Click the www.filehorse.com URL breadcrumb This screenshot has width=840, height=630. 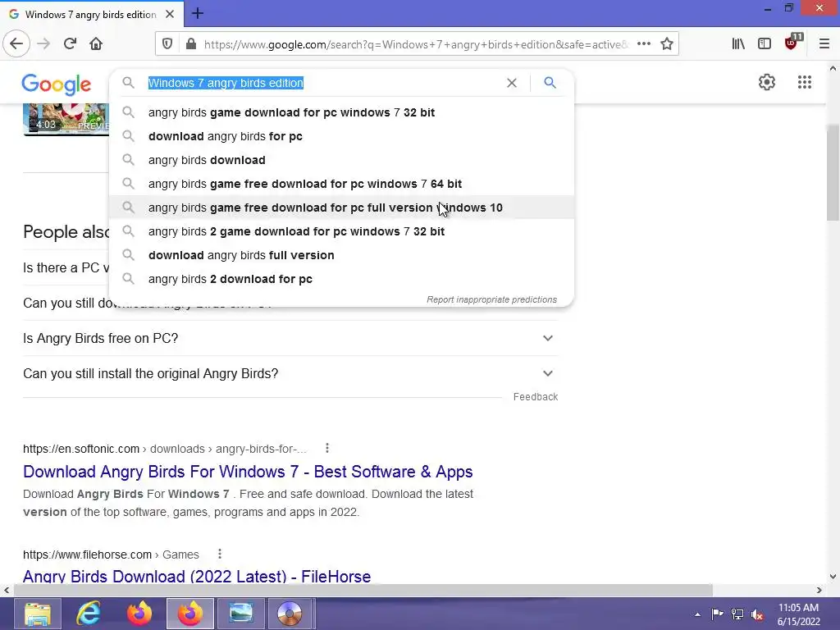(x=111, y=555)
